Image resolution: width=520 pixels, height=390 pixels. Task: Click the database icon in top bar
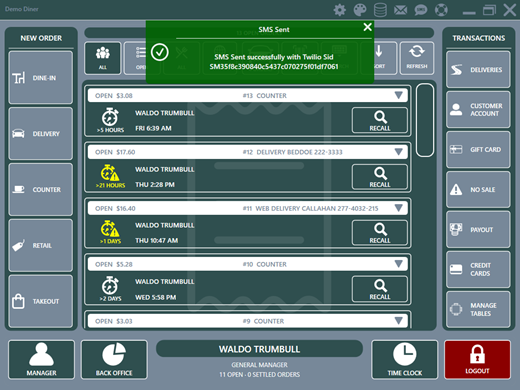(x=380, y=10)
